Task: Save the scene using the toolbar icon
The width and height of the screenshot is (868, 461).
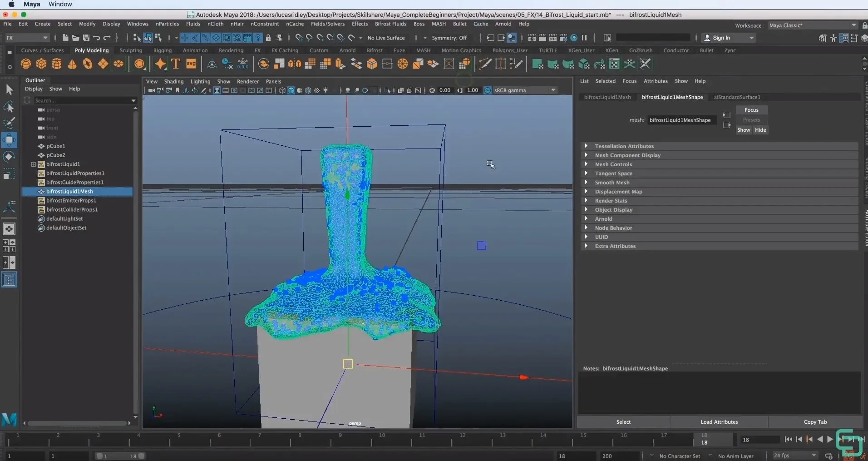Action: coord(86,38)
